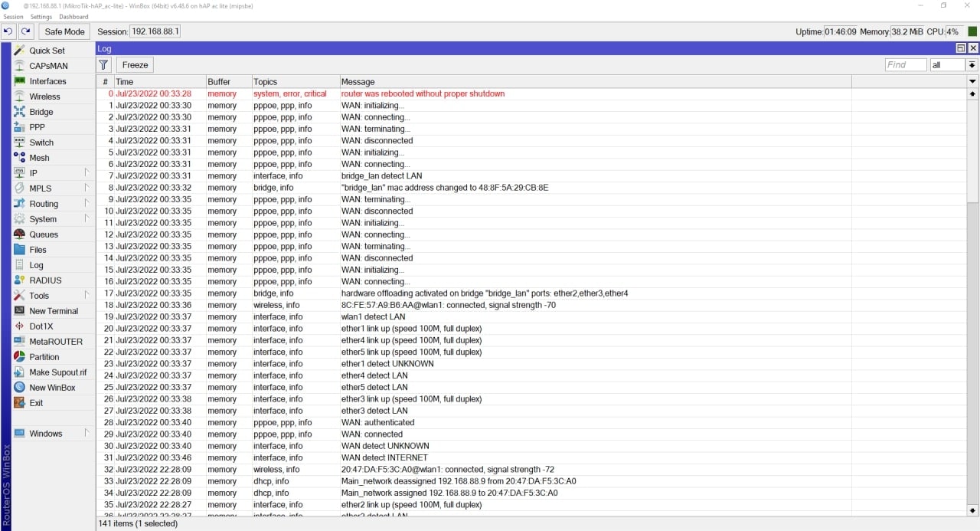Expand the Tools submenu arrow
This screenshot has width=980, height=531.
87,296
